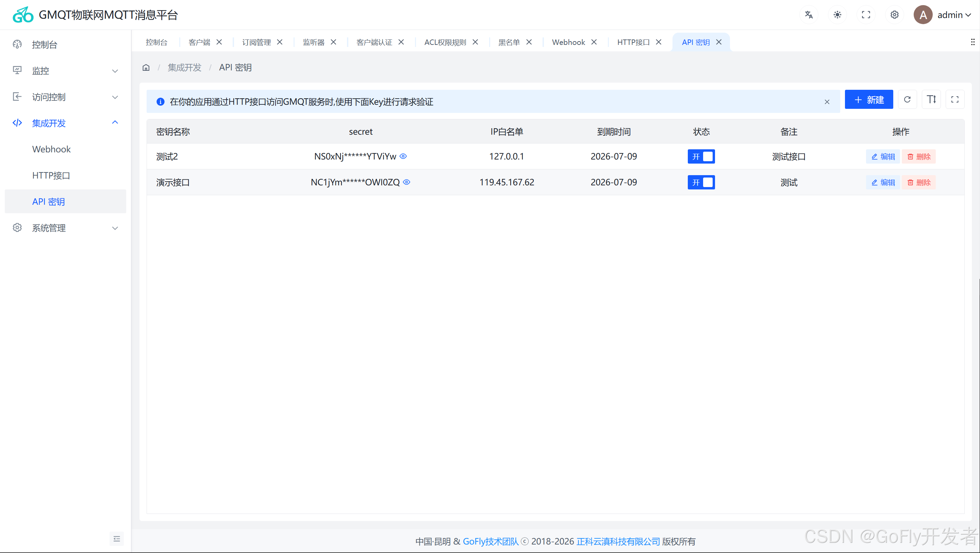Switch to the ACL权限规则 tab
980x553 pixels.
pos(445,42)
